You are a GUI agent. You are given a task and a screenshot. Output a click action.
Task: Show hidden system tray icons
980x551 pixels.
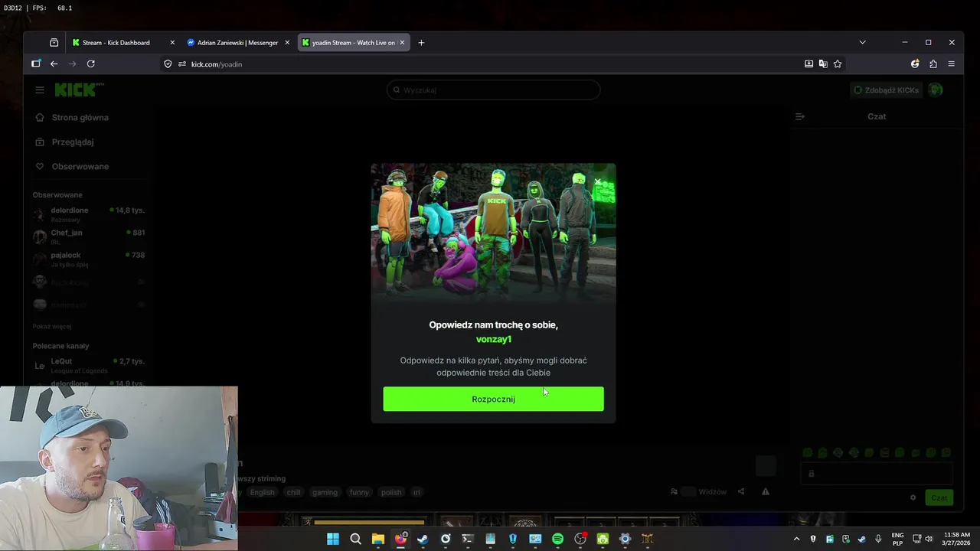pyautogui.click(x=796, y=539)
